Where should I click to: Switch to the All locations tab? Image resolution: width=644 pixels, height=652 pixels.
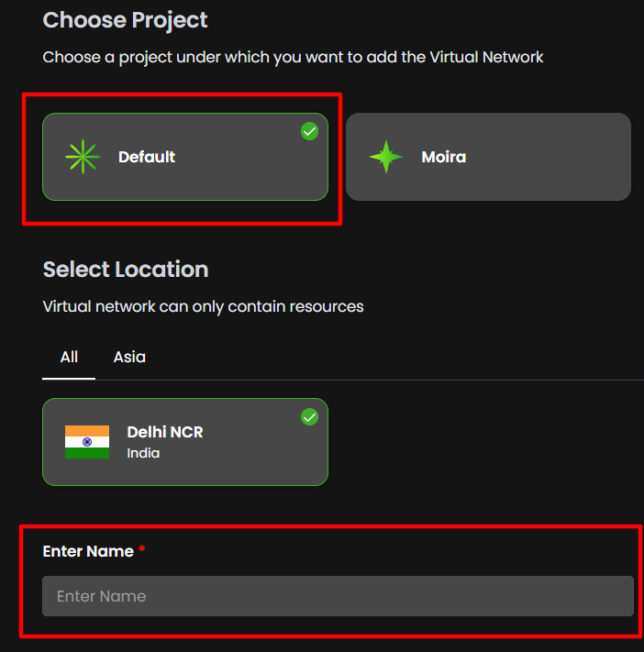click(69, 357)
